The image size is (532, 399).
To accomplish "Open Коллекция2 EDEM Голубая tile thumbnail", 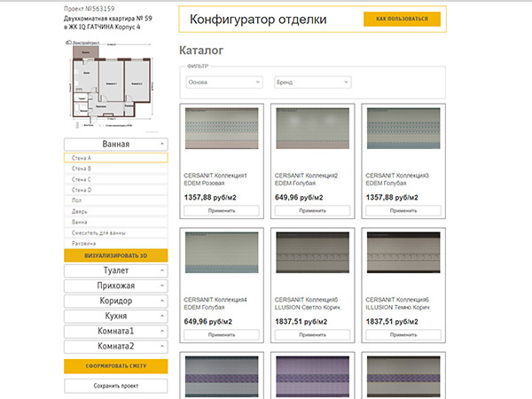I will click(x=312, y=129).
